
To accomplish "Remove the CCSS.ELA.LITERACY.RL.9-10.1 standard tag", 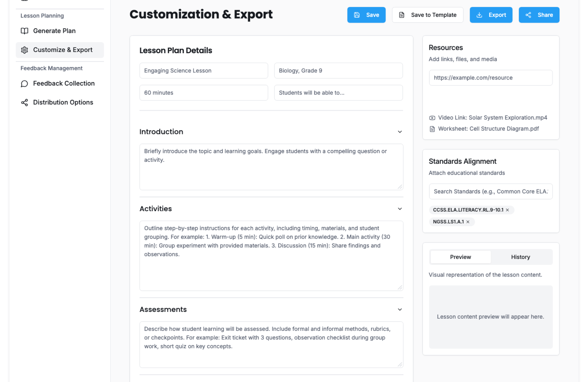I will tap(507, 210).
